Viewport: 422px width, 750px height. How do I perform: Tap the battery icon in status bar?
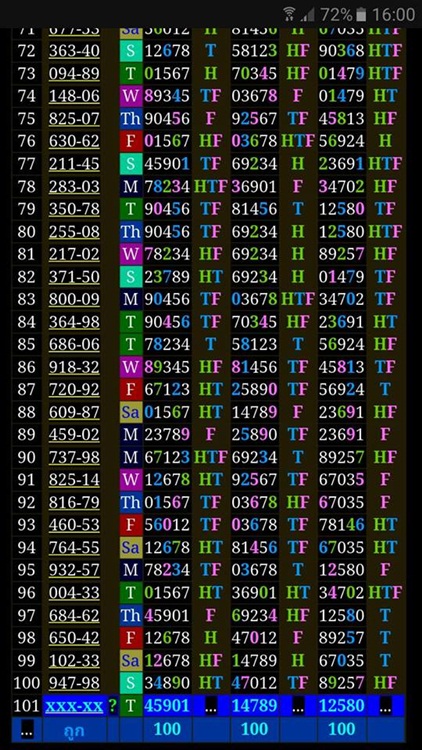click(361, 14)
